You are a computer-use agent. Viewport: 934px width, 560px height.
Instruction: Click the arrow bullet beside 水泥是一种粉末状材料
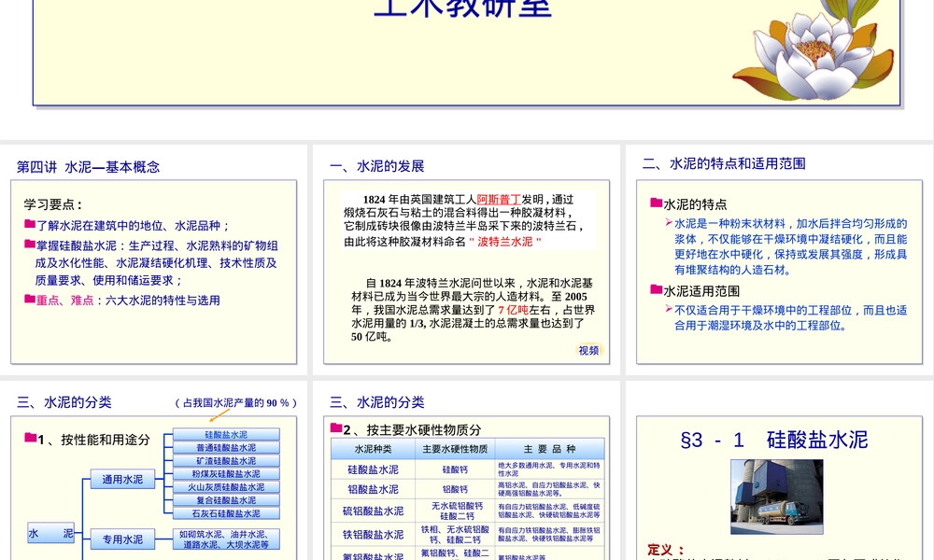[669, 222]
